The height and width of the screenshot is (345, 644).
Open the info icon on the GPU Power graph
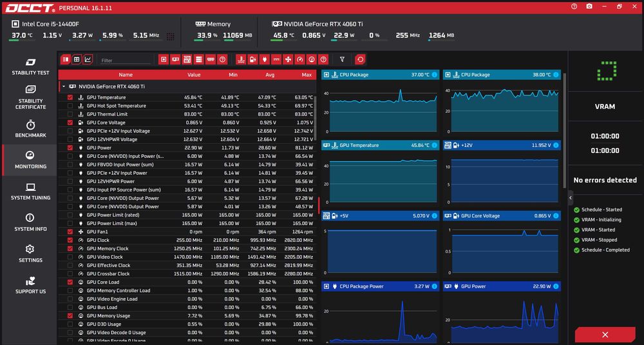tap(556, 286)
